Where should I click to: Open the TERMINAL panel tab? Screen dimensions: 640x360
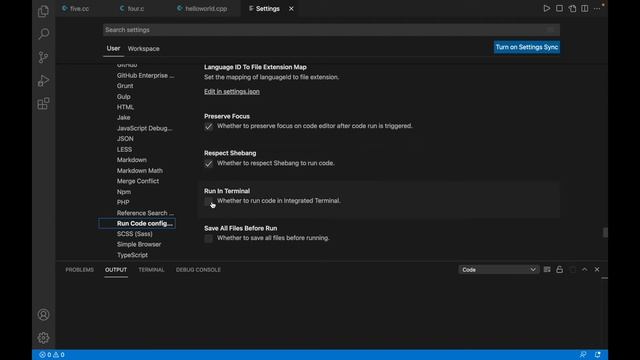(x=151, y=270)
